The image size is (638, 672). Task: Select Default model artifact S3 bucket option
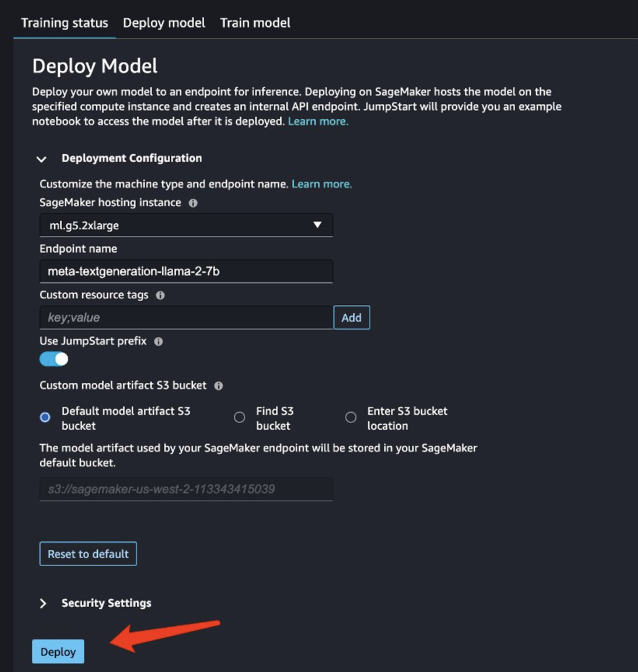pos(45,417)
